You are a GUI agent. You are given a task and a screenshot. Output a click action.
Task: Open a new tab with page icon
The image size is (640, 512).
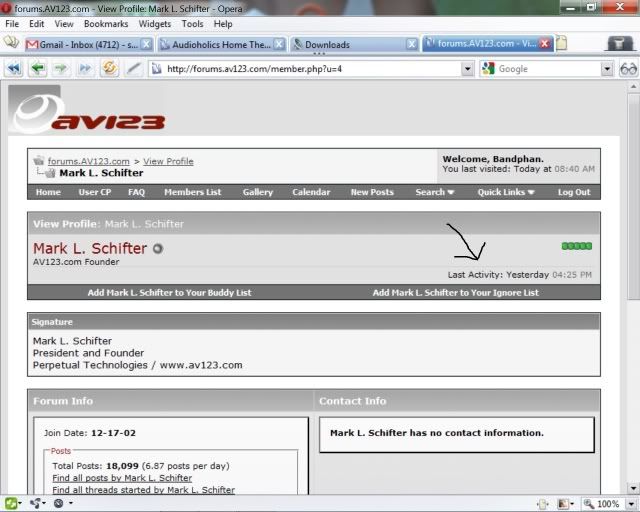click(562, 43)
